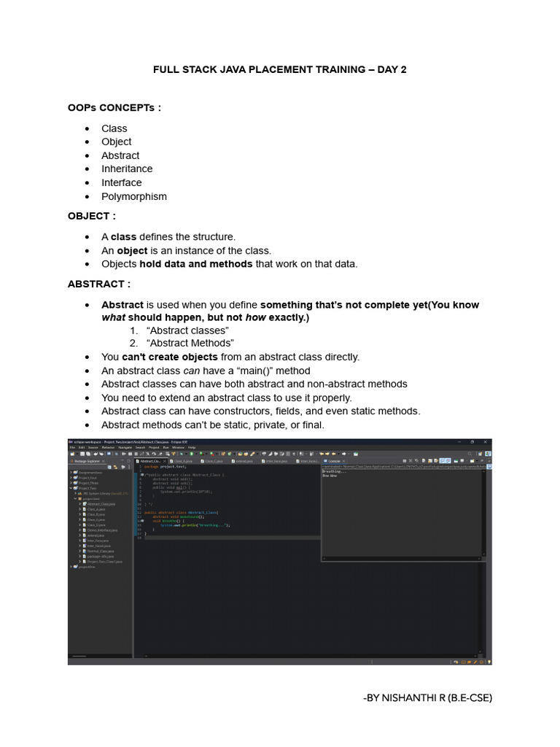Collapse the Project_Two tree node
Viewport: 560px width, 747px height.
tap(71, 488)
